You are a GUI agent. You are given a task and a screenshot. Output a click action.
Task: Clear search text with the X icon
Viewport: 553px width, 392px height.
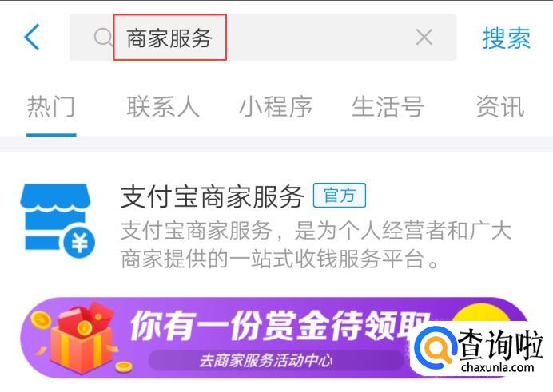point(424,37)
